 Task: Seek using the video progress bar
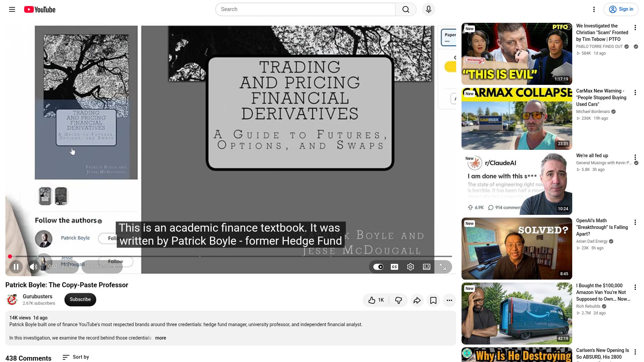231,256
